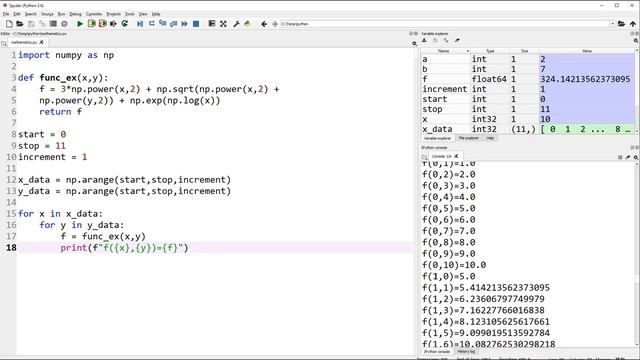Open the PYTHONPATH manager icon
Viewport: 640px width, 360px height.
coord(247,24)
